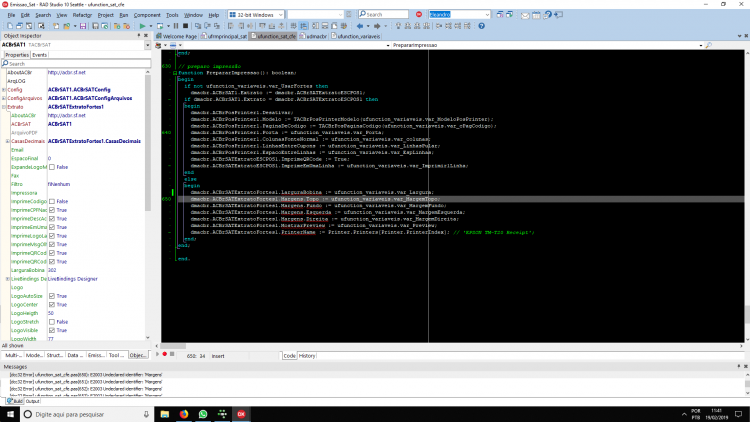Open Firefox from the taskbar
Image resolution: width=750 pixels, height=422 pixels.
point(184,414)
